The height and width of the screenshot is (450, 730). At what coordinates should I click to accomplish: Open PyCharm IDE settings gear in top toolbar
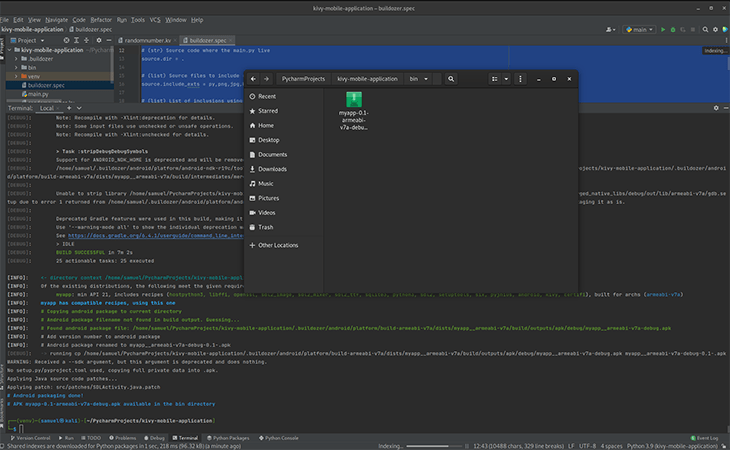click(x=716, y=29)
